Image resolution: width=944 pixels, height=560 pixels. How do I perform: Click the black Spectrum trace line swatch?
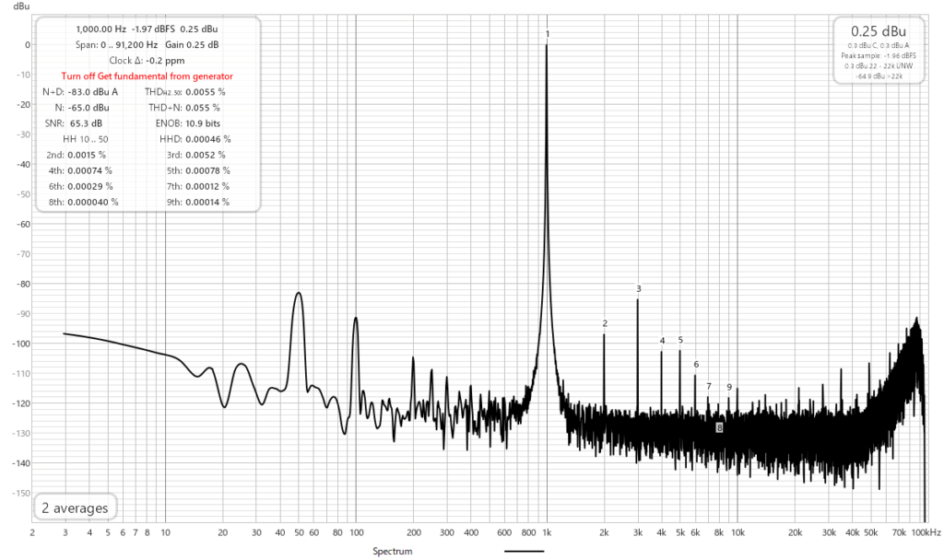click(x=524, y=551)
